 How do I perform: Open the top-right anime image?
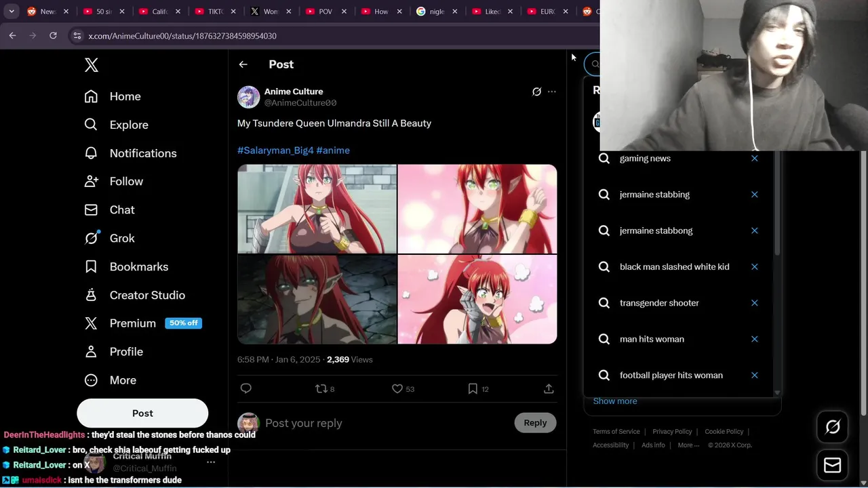tap(477, 209)
